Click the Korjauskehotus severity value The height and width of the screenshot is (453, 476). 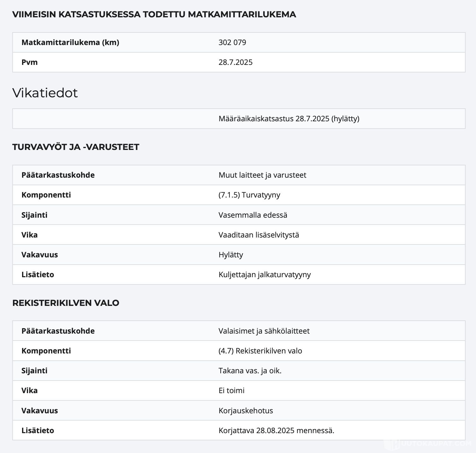[246, 410]
